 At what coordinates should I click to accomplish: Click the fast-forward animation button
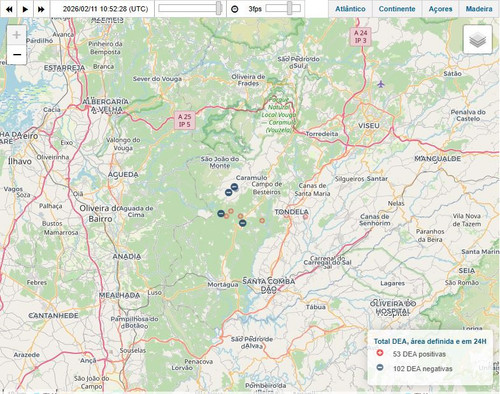41,9
